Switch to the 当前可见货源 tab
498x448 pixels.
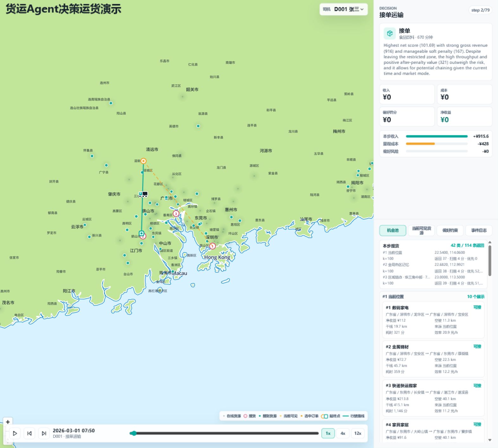[x=421, y=230]
